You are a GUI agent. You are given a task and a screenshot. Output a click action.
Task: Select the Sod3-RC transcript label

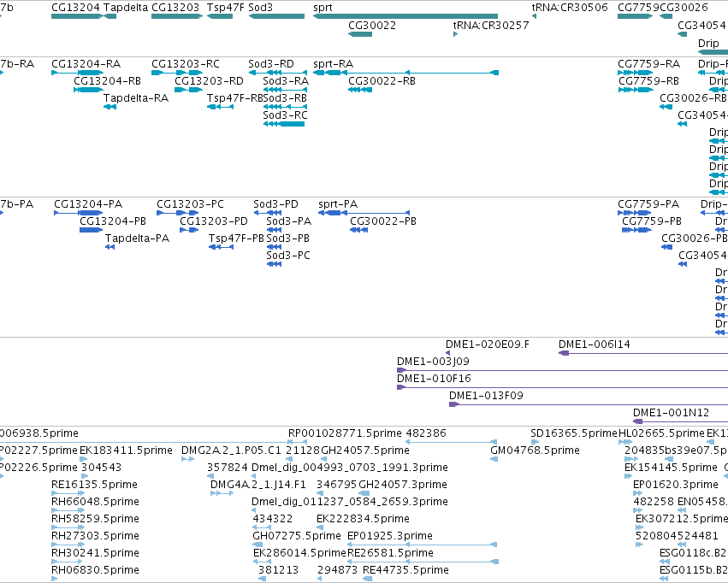click(285, 115)
